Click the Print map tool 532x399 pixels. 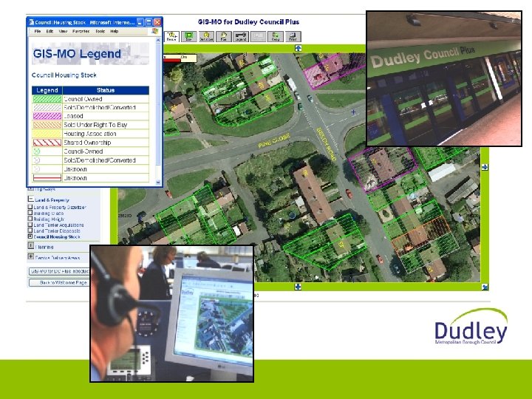[293, 37]
